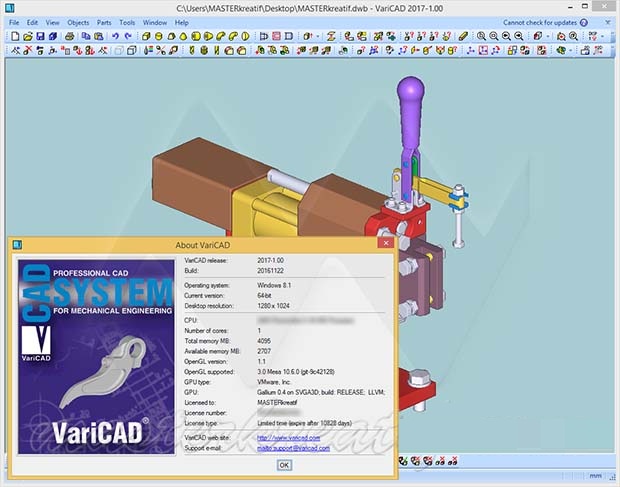Screen dimensions: 620x487
Task: Click the red percent-shaped icon in second toolbar
Action: tap(161, 50)
